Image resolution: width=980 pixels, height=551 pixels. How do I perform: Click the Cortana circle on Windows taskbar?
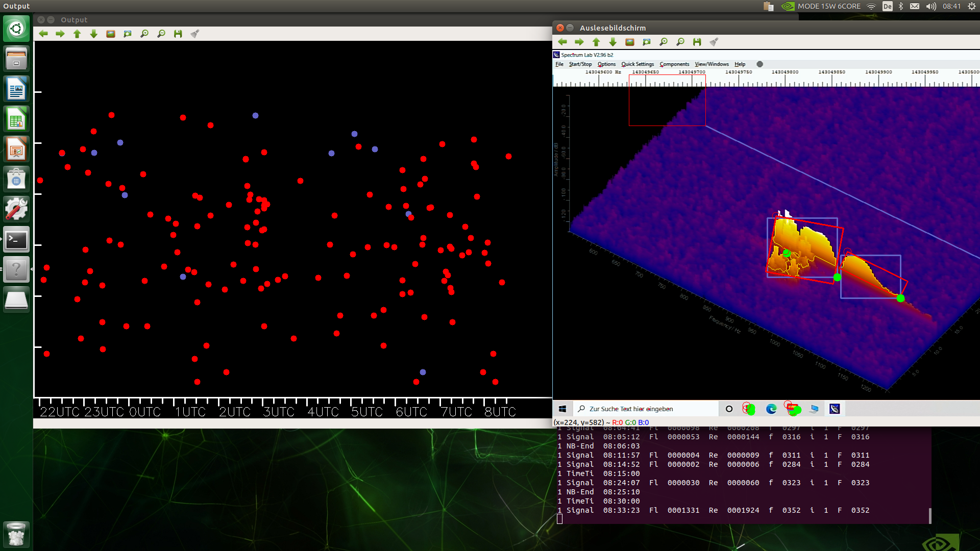tap(729, 409)
